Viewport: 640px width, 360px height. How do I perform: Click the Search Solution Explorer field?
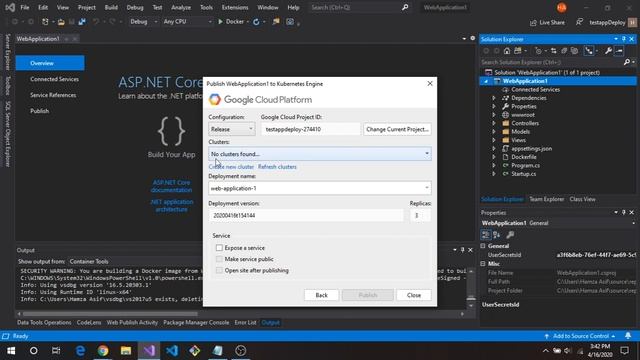551,62
